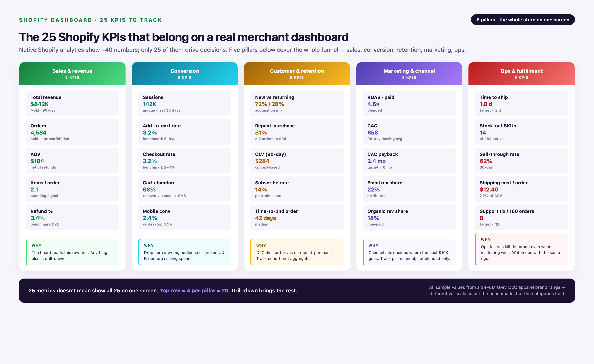This screenshot has height=364, width=594.
Task: Click the Organic rev share 18% card
Action: [x=409, y=217]
